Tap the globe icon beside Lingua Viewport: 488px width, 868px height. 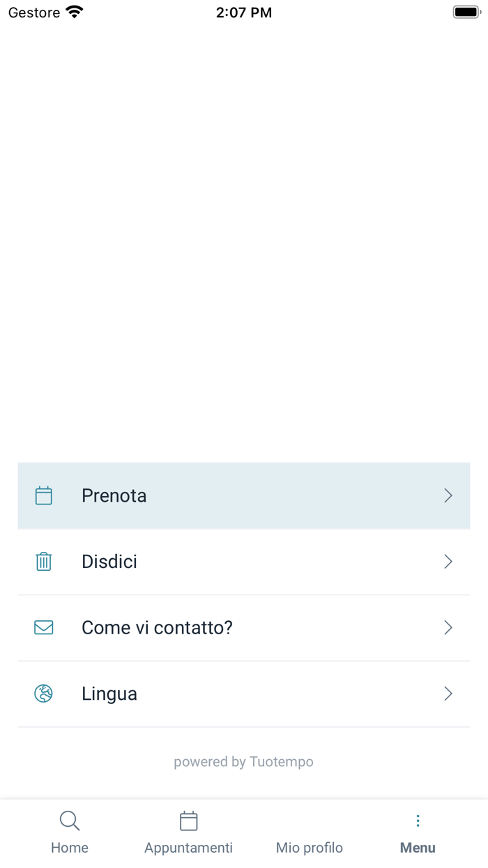click(44, 694)
